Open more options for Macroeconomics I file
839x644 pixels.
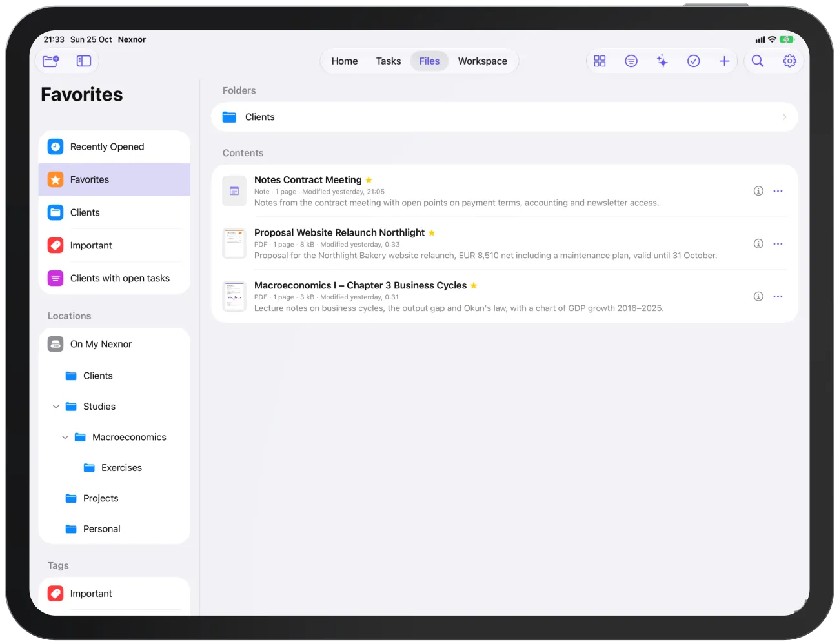pos(778,297)
